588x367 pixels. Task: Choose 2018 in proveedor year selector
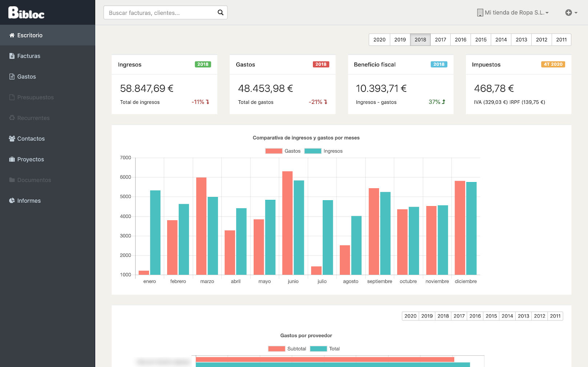[x=443, y=316]
